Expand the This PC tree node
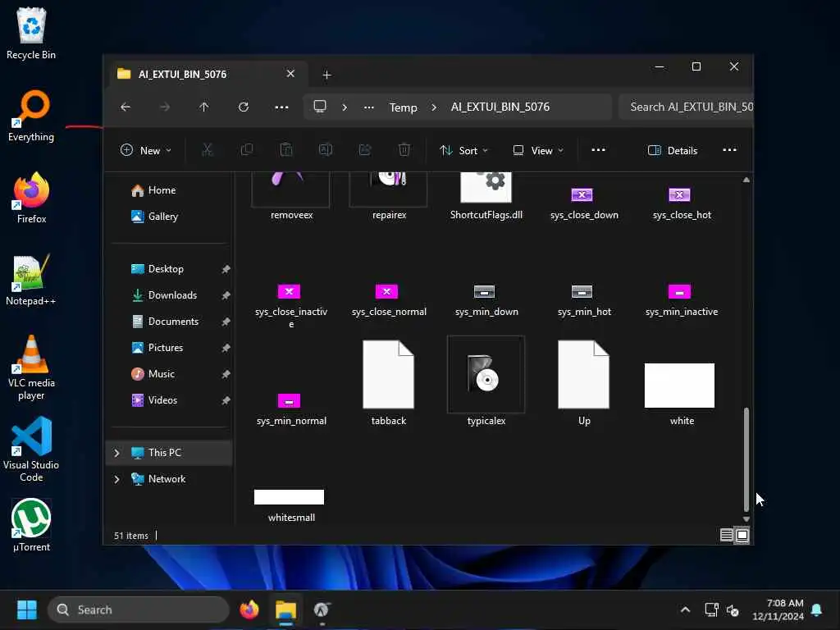 (116, 453)
